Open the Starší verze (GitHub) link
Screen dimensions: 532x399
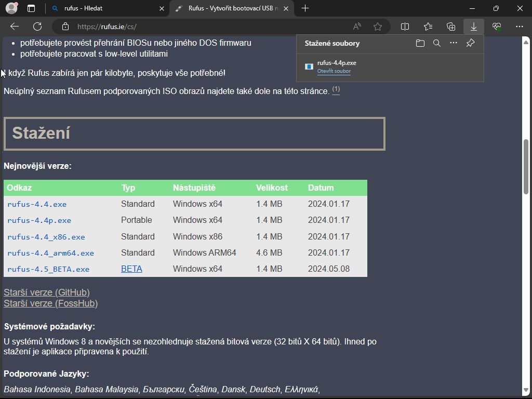click(47, 292)
